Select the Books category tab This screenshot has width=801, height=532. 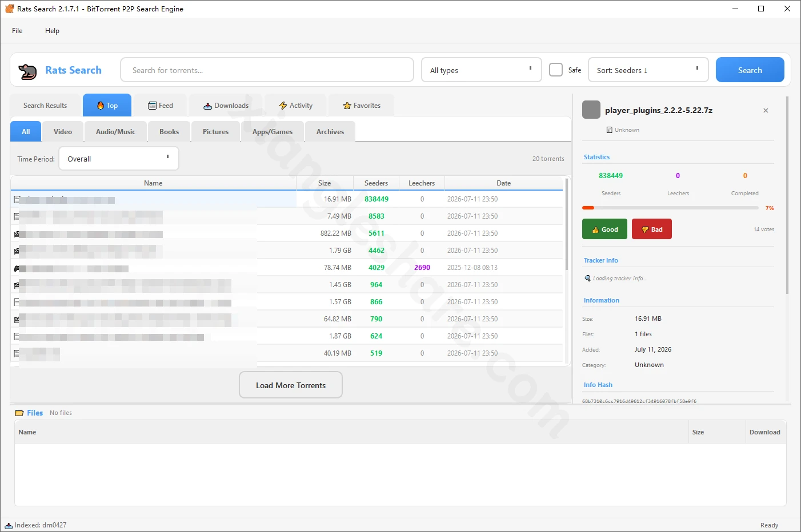(x=169, y=131)
